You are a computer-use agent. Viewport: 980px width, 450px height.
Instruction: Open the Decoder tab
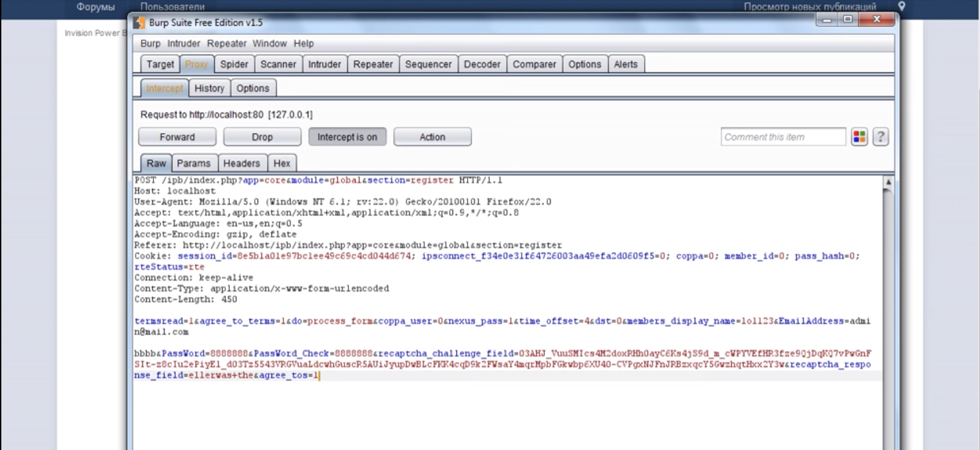point(482,64)
